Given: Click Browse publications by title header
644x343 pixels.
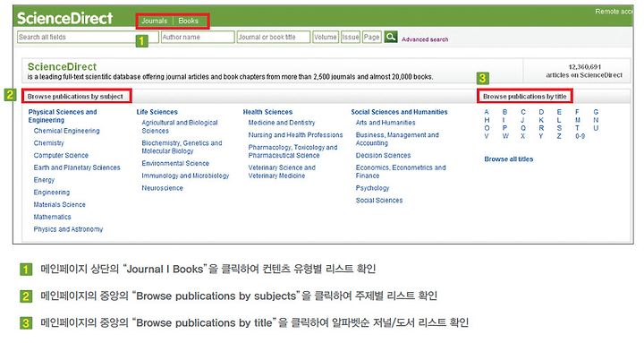Looking at the screenshot, I should point(524,96).
